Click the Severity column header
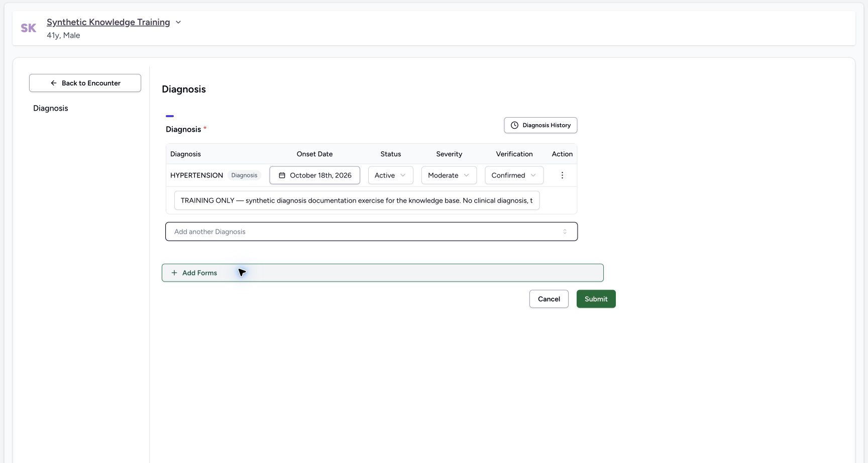This screenshot has width=868, height=463. click(x=449, y=154)
